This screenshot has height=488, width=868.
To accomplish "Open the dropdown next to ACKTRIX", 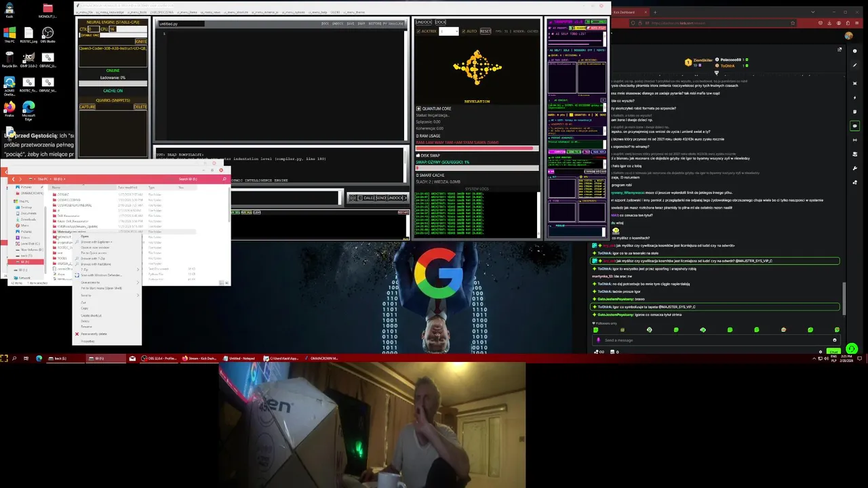I will click(x=449, y=31).
